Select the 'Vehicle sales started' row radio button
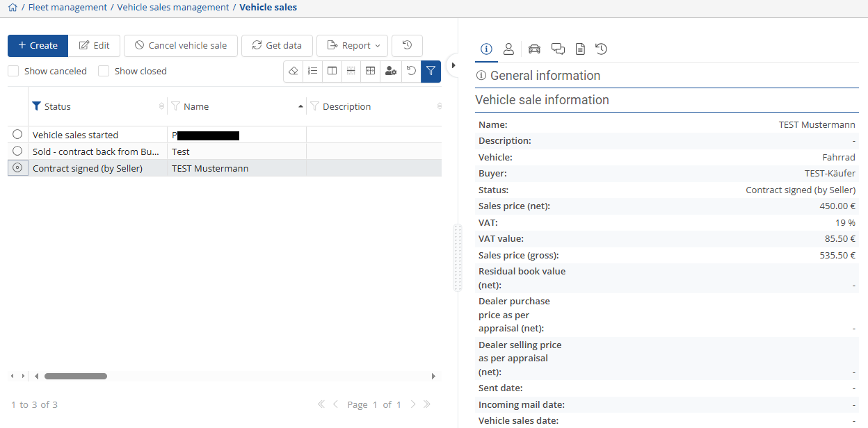This screenshot has width=868, height=428. tap(17, 135)
